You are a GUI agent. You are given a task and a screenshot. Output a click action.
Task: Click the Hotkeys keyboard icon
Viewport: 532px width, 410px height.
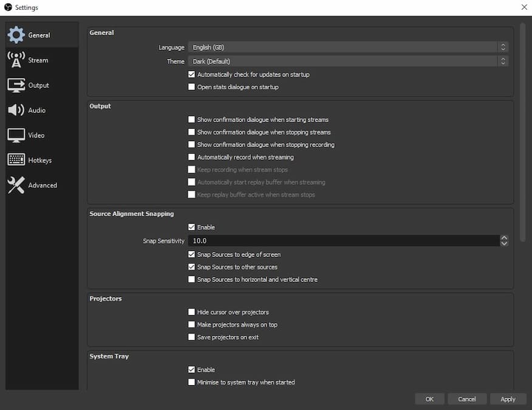[16, 160]
